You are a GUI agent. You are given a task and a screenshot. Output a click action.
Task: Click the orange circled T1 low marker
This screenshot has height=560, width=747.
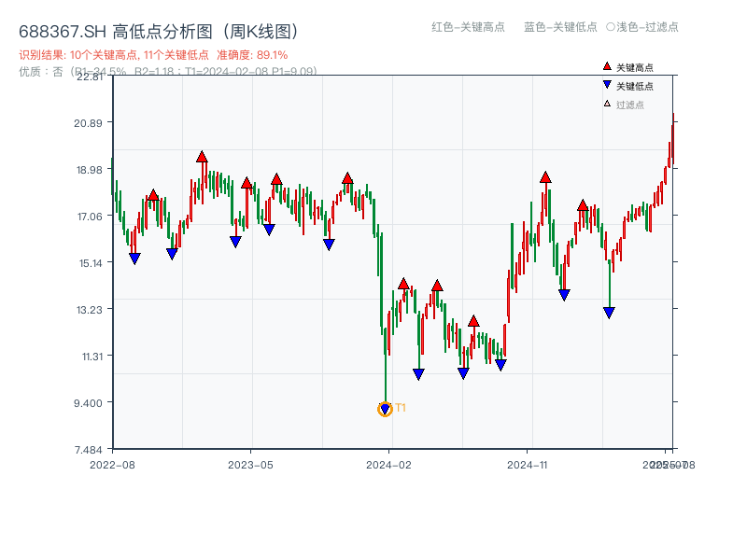point(385,409)
